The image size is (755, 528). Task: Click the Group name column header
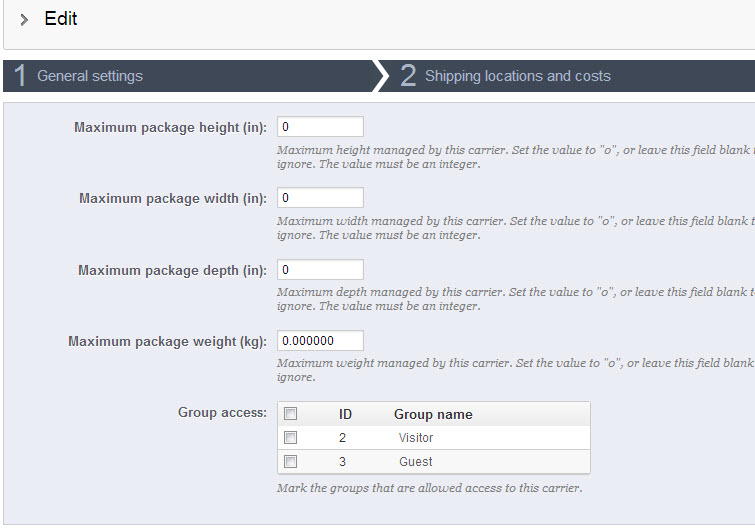click(433, 414)
